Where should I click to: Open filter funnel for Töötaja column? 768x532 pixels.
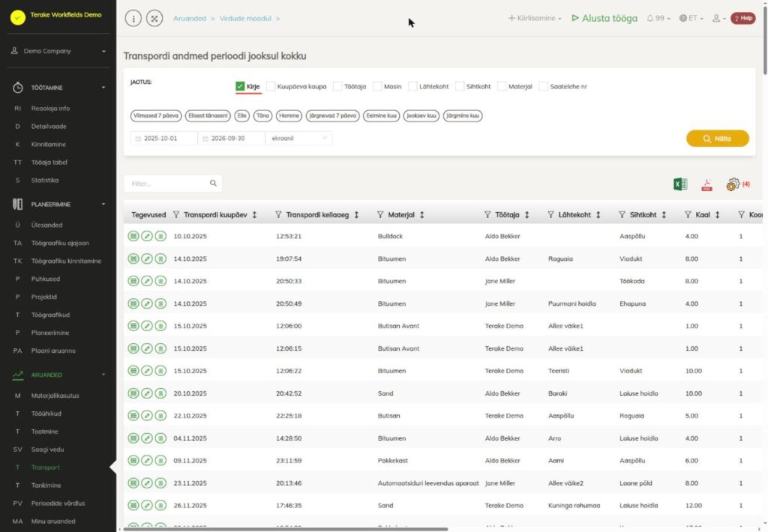[x=487, y=215]
